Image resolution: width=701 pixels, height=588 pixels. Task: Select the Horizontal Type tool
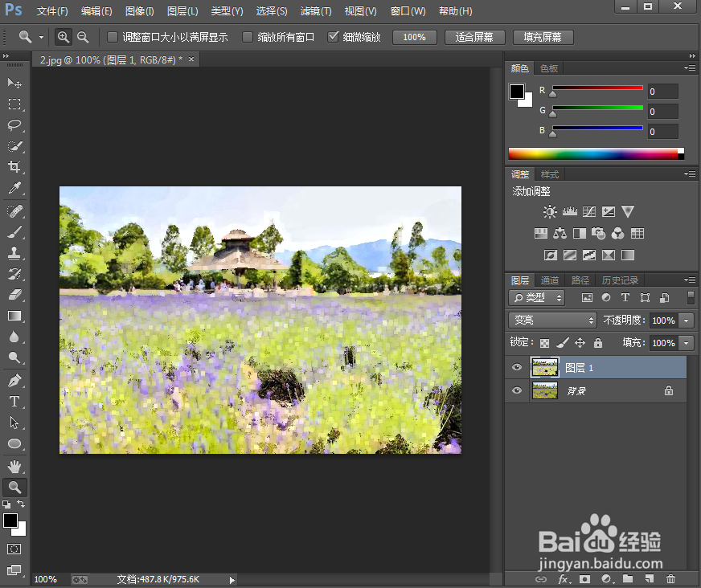coord(14,401)
